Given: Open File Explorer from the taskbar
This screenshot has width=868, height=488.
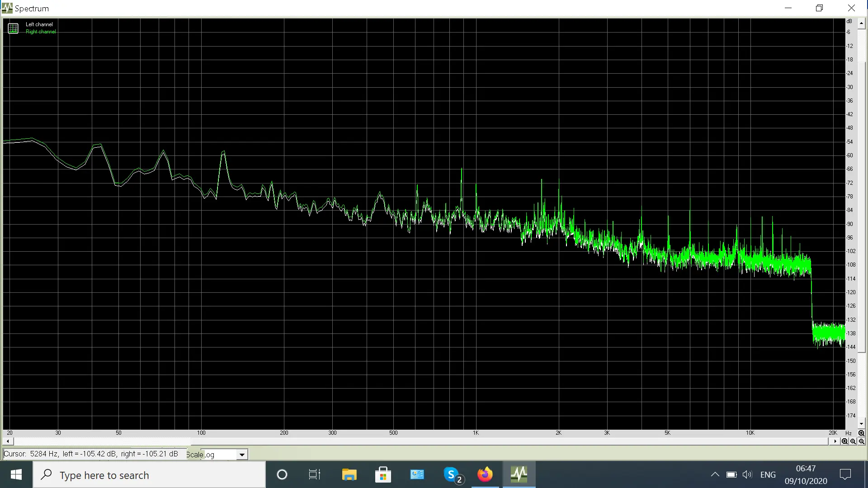Looking at the screenshot, I should pyautogui.click(x=349, y=474).
